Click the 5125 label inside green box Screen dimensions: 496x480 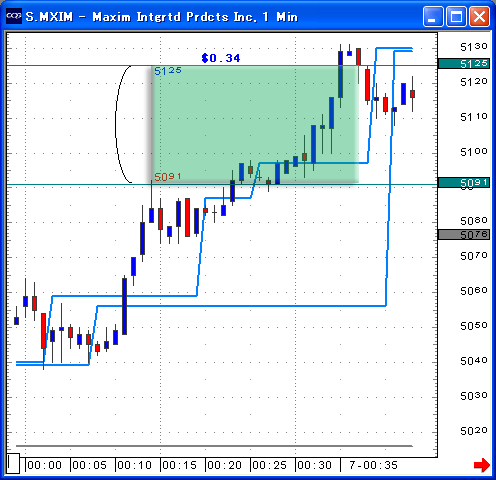pyautogui.click(x=168, y=71)
